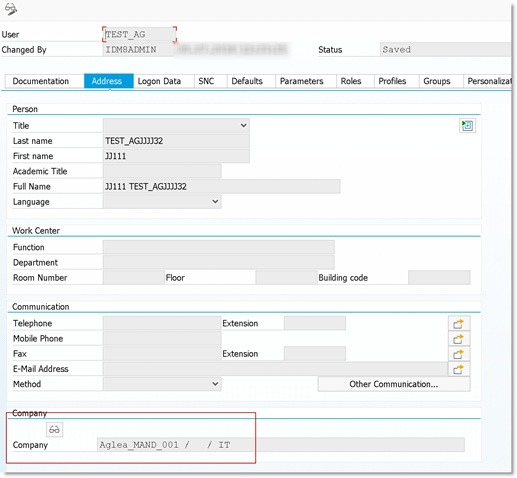The image size is (517, 478).
Task: Open more mobile phone numbers arrow icon
Action: [459, 339]
